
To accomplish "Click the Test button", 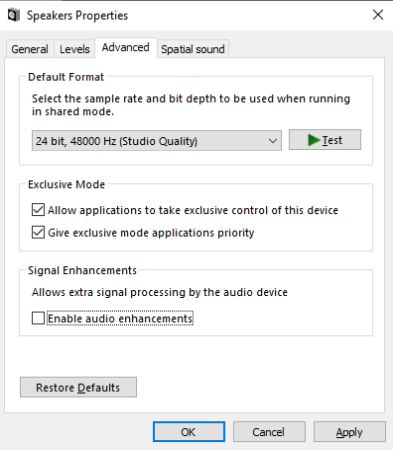I will (x=325, y=140).
